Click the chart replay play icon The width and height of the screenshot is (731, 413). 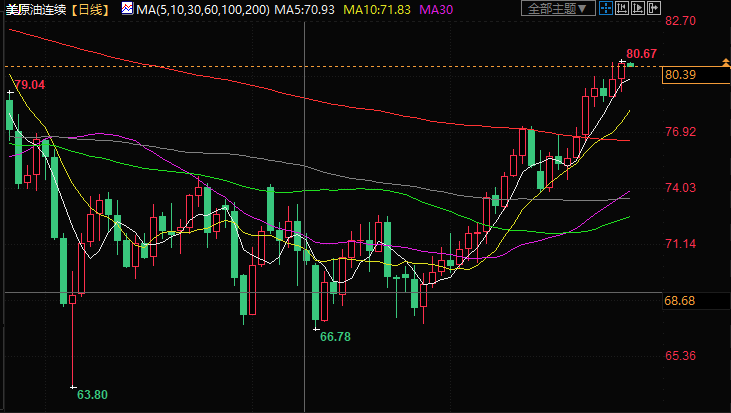tap(637, 8)
